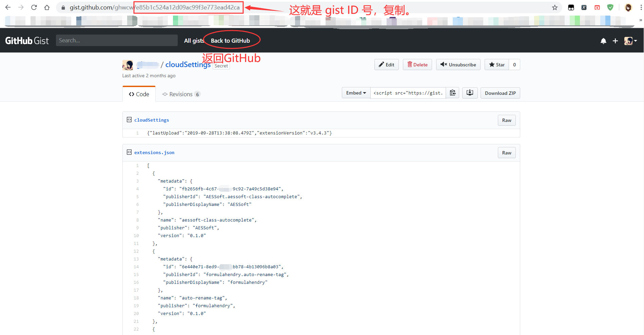
Task: Click Back to GitHub link
Action: pyautogui.click(x=230, y=41)
